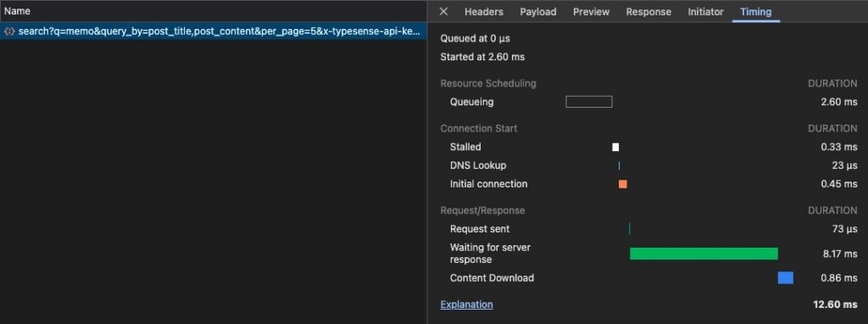Viewport: 868px width, 324px height.
Task: Click the green Waiting for server response bar
Action: (704, 254)
